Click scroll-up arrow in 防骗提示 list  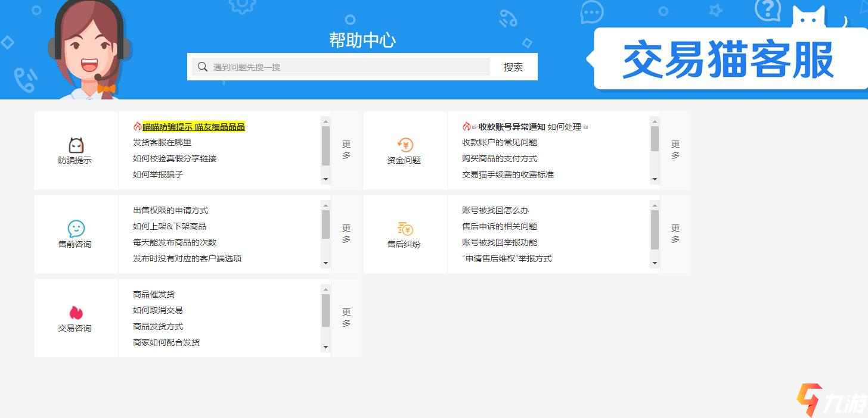pos(325,121)
